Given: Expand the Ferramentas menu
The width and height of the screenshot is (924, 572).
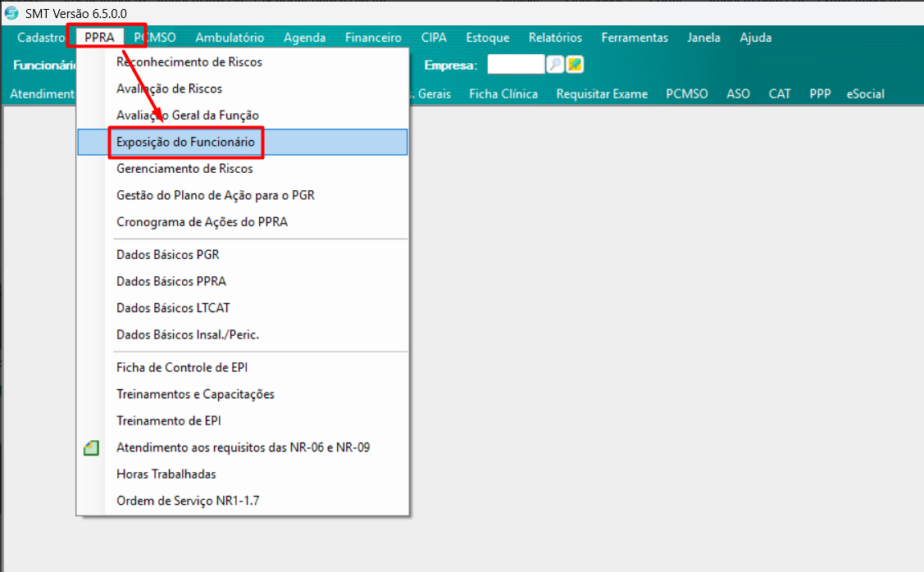Looking at the screenshot, I should [x=634, y=38].
